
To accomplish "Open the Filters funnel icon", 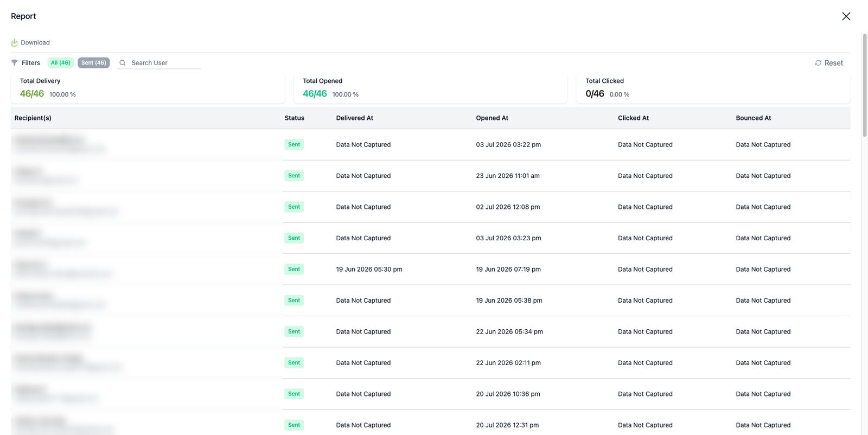I will click(x=15, y=63).
